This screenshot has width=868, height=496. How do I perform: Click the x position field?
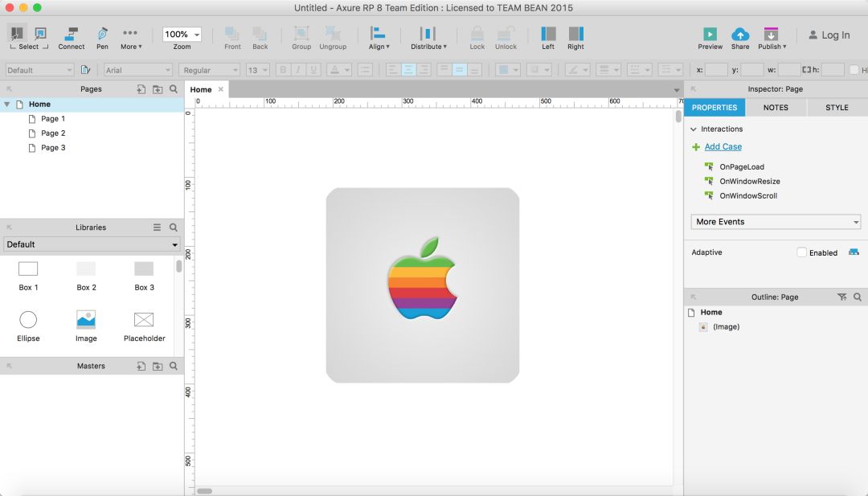(x=716, y=70)
